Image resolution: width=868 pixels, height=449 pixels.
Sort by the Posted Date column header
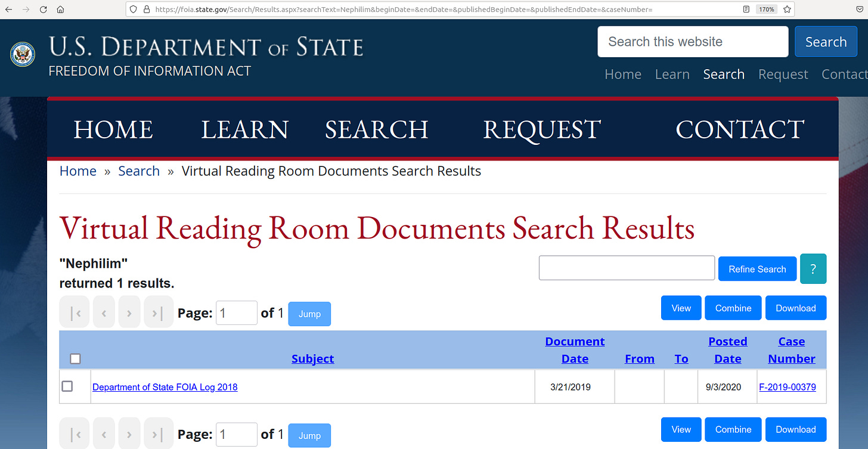click(728, 350)
